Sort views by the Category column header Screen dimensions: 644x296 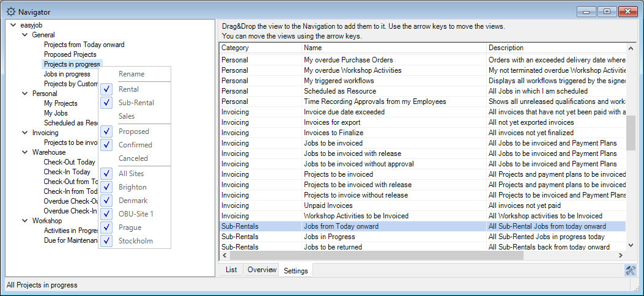coord(259,48)
